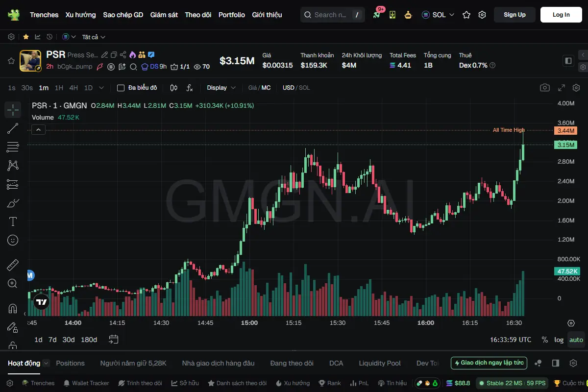Take a chart snapshot with camera icon
The height and width of the screenshot is (392, 588).
[544, 88]
